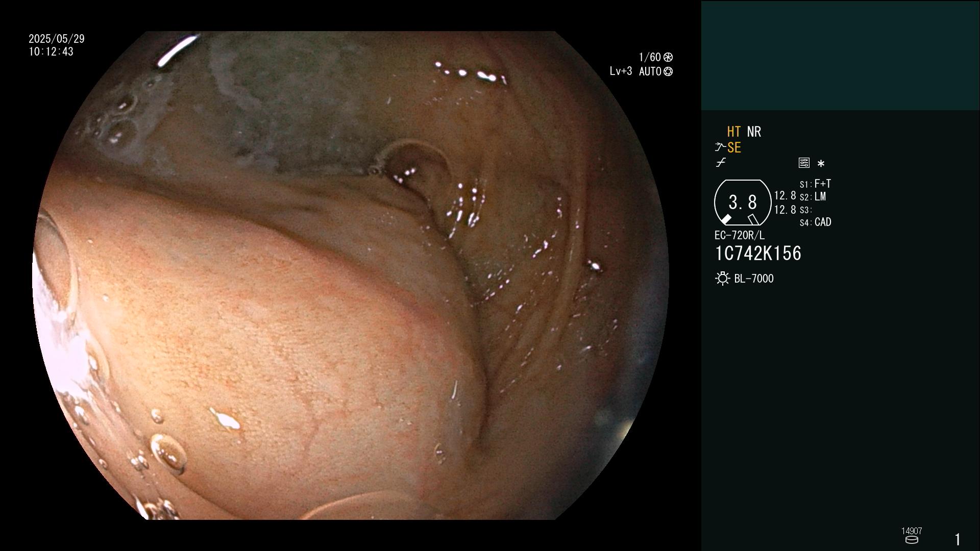Click the endoscopic live image view
Screen dimensions: 980x551
point(351,275)
